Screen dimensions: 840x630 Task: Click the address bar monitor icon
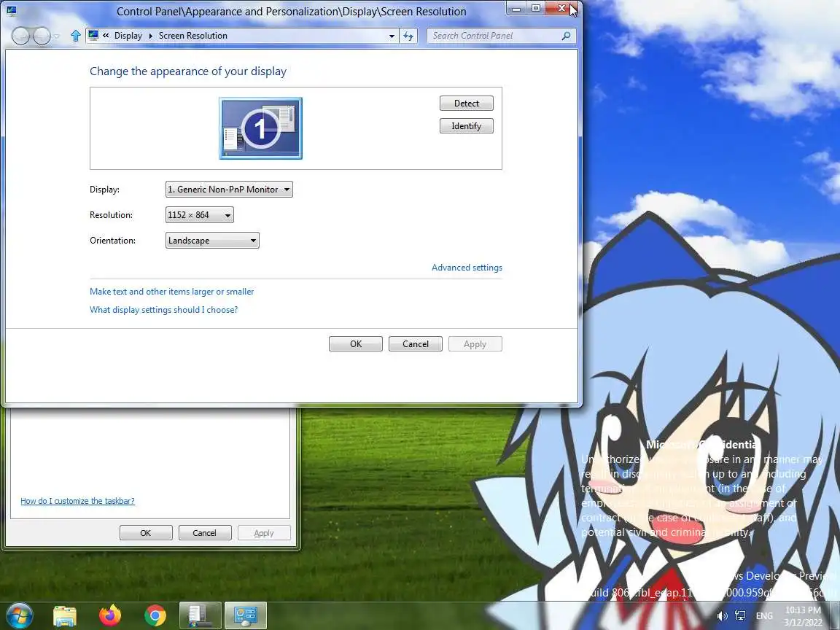(x=93, y=35)
